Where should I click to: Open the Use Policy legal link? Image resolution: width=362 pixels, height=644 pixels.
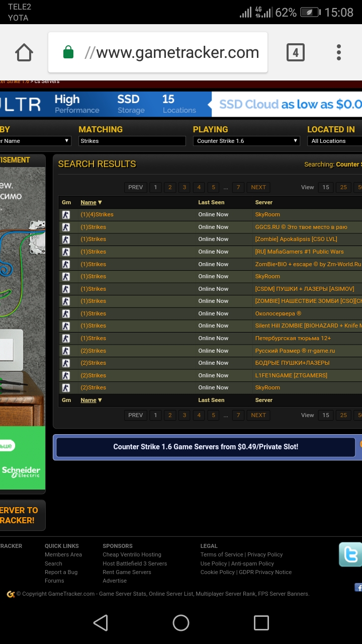click(214, 563)
